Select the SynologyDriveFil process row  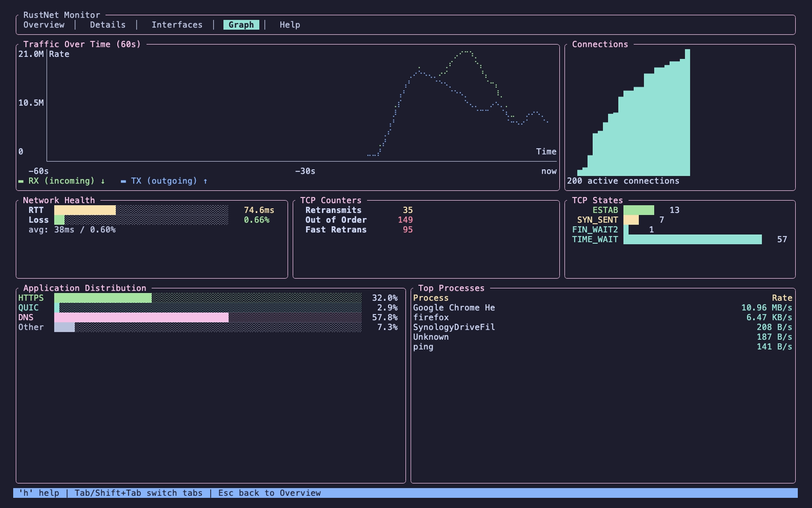click(602, 327)
